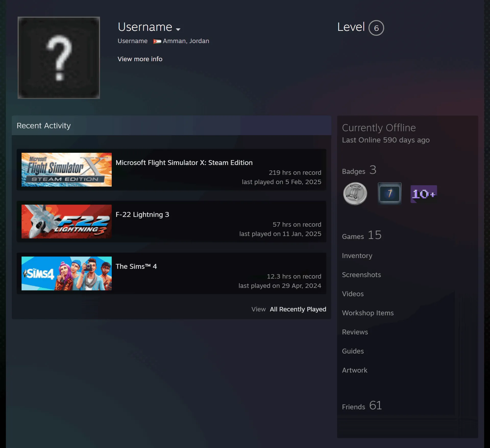
Task: Open the Badges 3 link
Action: click(x=359, y=170)
